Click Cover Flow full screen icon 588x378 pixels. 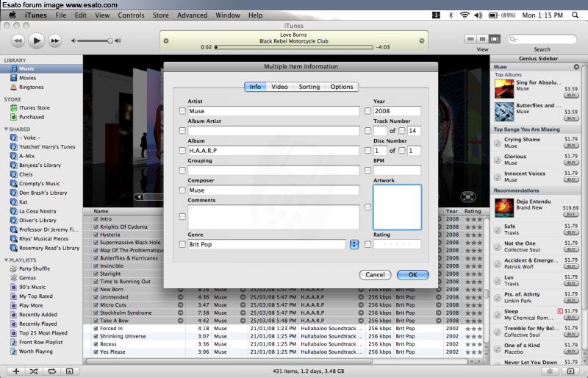(467, 196)
